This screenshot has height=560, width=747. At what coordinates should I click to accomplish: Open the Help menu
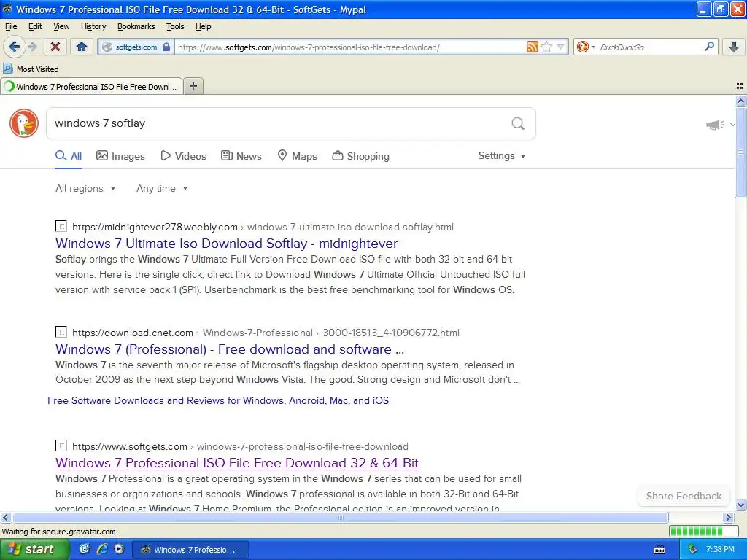pyautogui.click(x=204, y=26)
